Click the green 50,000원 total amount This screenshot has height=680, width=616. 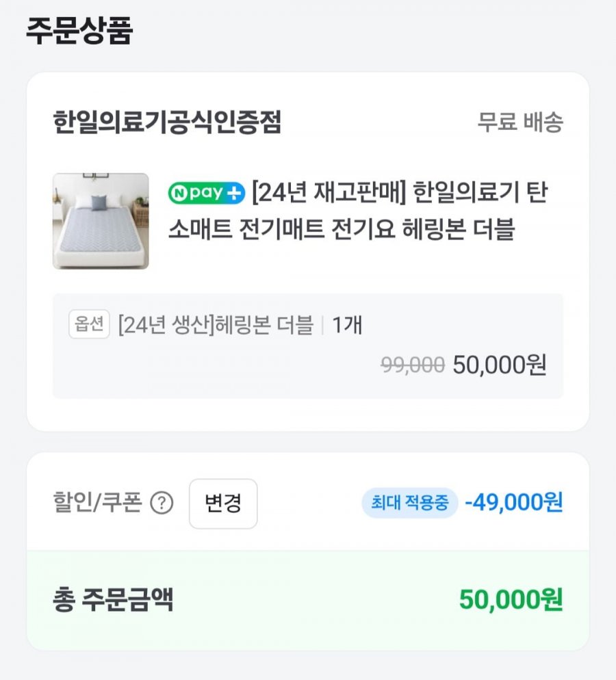click(511, 600)
